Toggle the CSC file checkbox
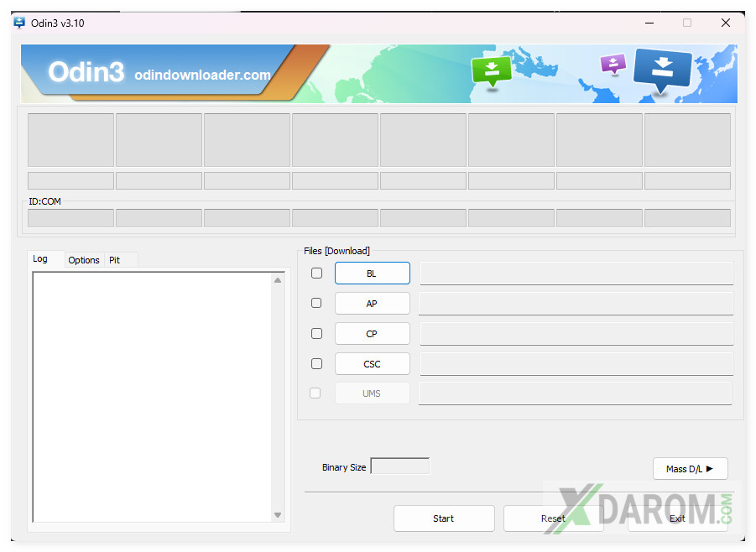This screenshot has width=756, height=552. (x=316, y=364)
